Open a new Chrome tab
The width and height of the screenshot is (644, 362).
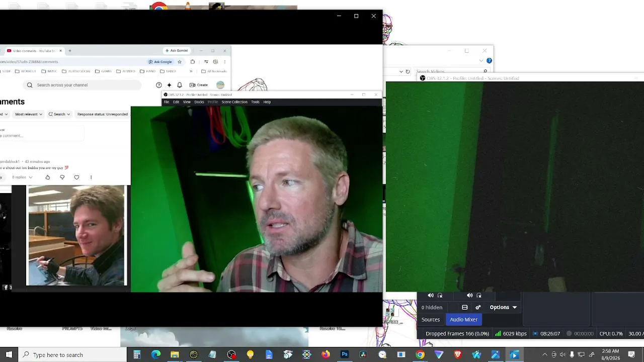coord(70,51)
